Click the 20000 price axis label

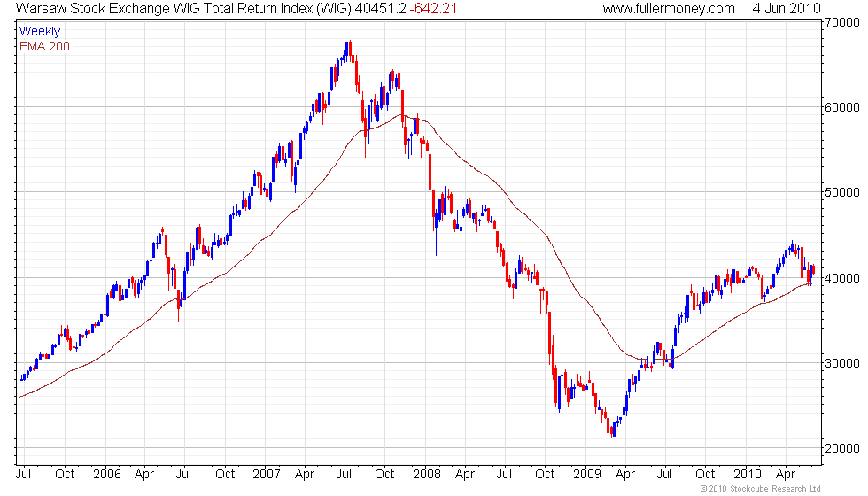(841, 448)
